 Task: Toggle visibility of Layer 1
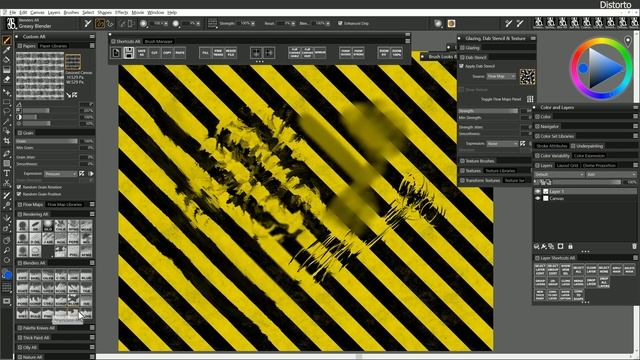[x=538, y=191]
